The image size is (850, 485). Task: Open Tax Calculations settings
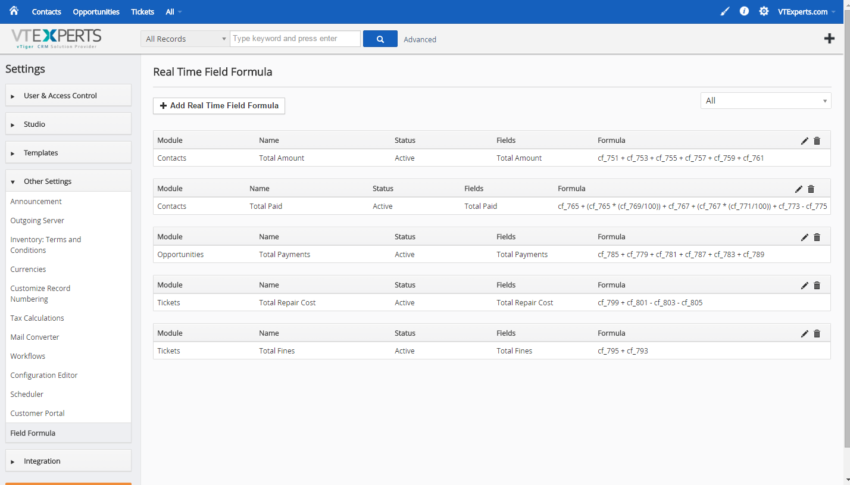click(37, 318)
